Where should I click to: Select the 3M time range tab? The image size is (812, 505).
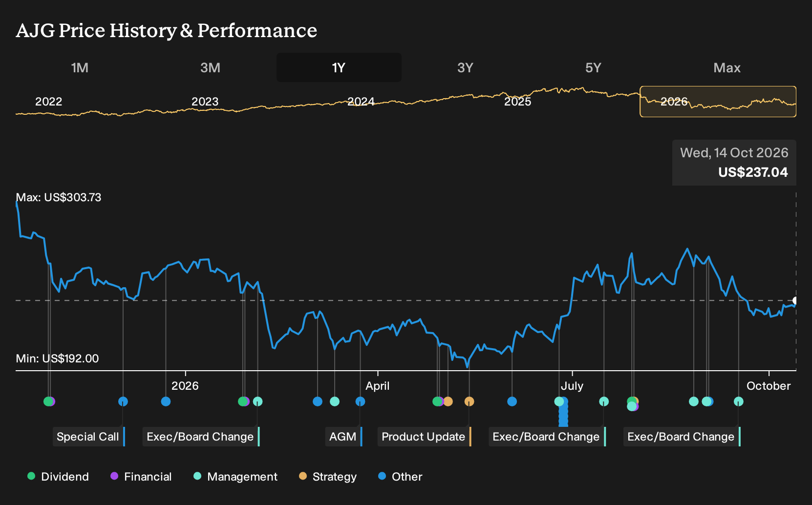click(210, 67)
